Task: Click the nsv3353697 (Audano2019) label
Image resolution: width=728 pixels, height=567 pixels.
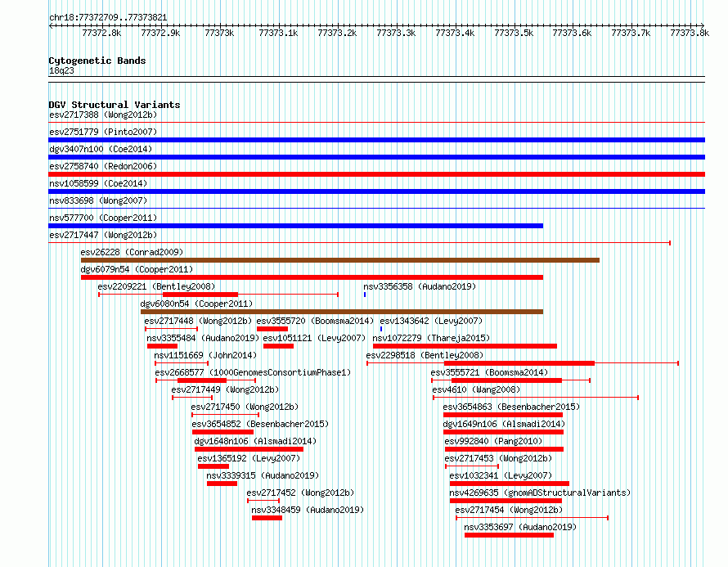Action: point(520,527)
